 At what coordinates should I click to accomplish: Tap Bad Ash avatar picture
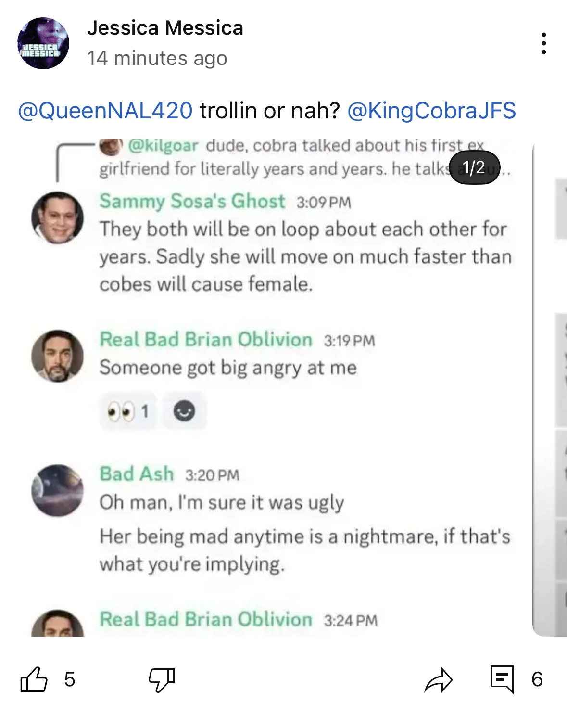tap(57, 490)
